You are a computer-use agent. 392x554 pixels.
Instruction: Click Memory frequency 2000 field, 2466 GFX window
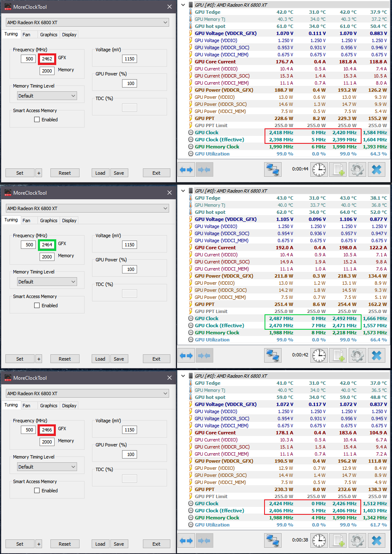(x=47, y=442)
